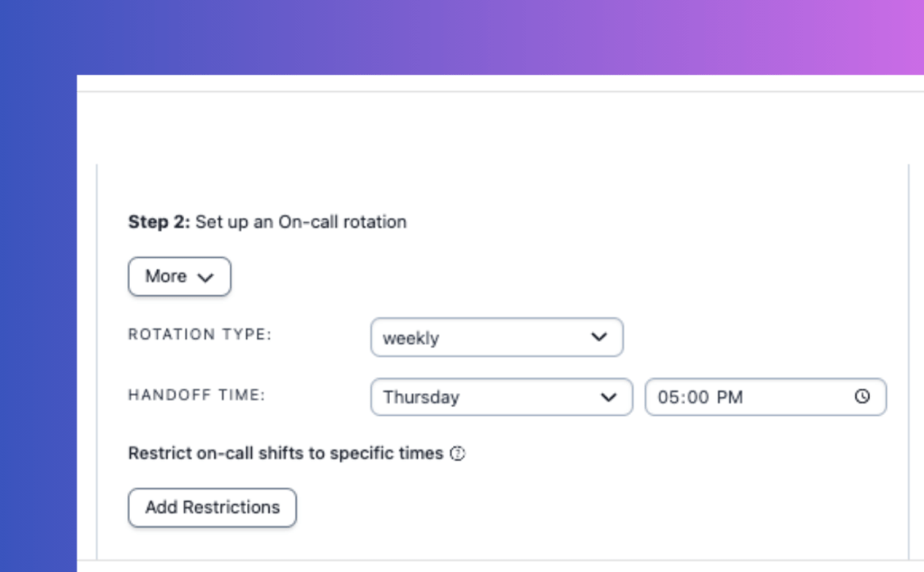924x572 pixels.
Task: Click the down arrow of the weekly dropdown
Action: point(598,337)
